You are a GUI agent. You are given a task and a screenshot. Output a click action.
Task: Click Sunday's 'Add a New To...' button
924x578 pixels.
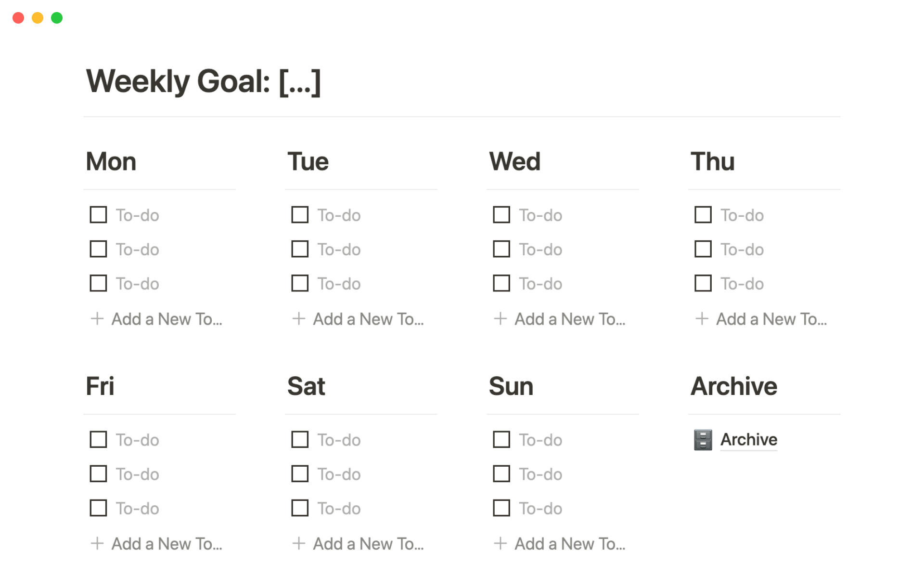tap(570, 544)
